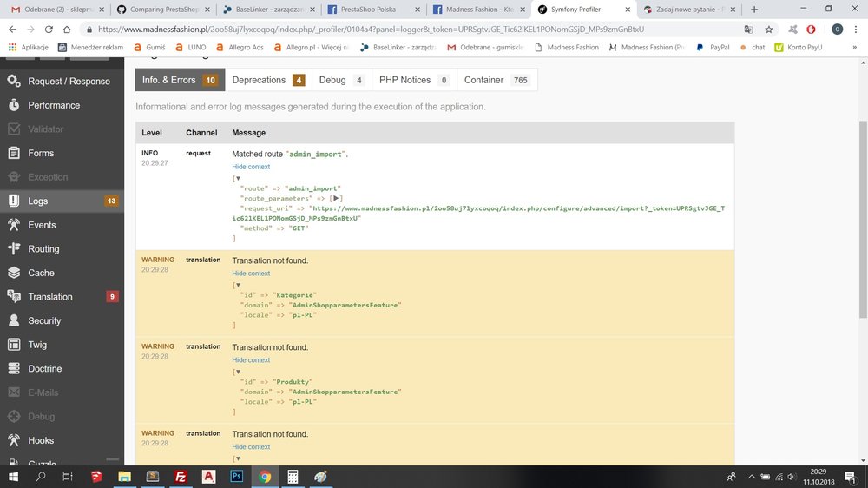Viewport: 868px width, 488px height.
Task: Expand the route_parameters array
Action: pyautogui.click(x=336, y=198)
